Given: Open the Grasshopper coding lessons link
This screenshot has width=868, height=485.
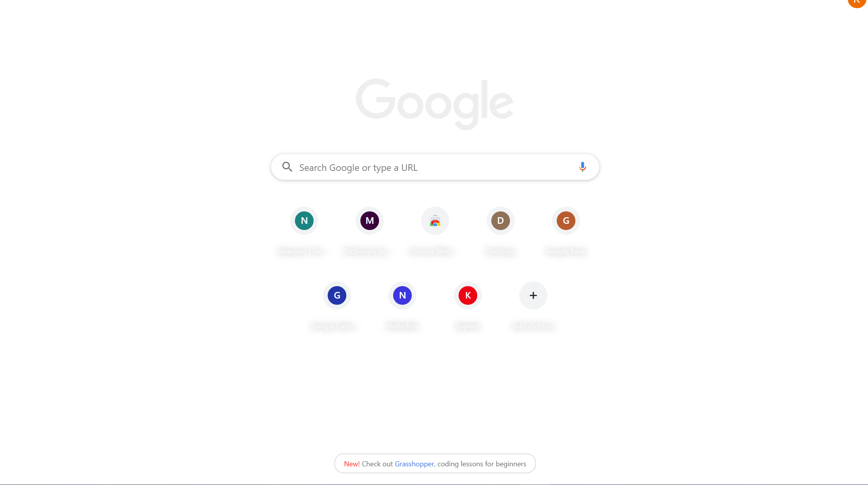Looking at the screenshot, I should pos(414,463).
